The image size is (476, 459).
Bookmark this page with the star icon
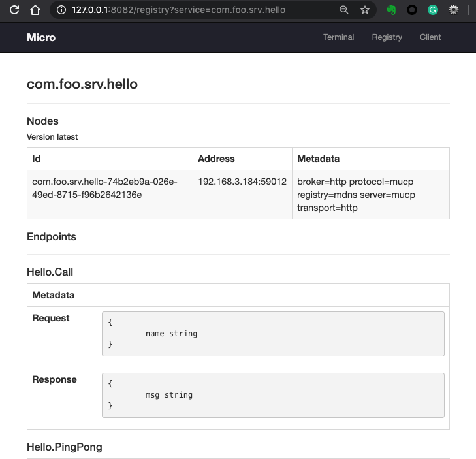coord(365,10)
